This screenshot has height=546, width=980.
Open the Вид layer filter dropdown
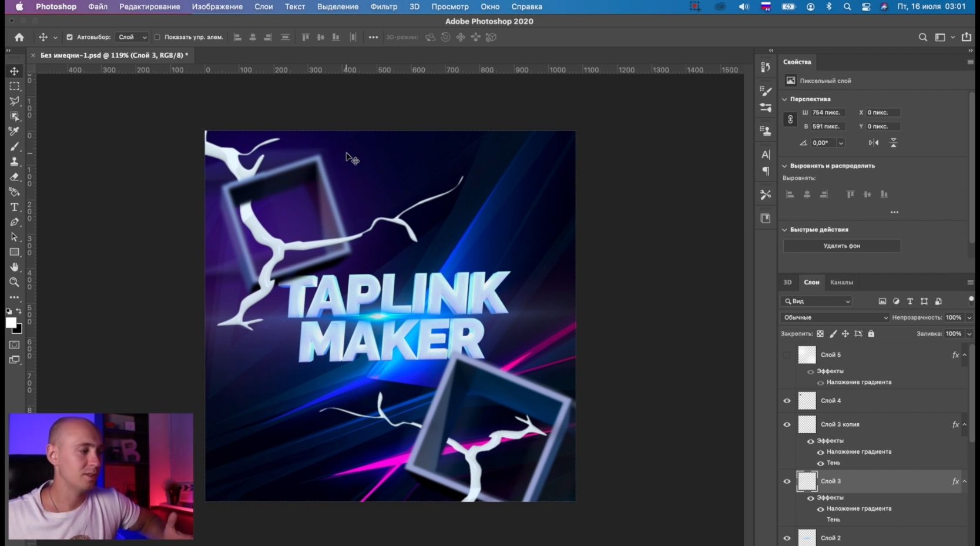point(817,301)
